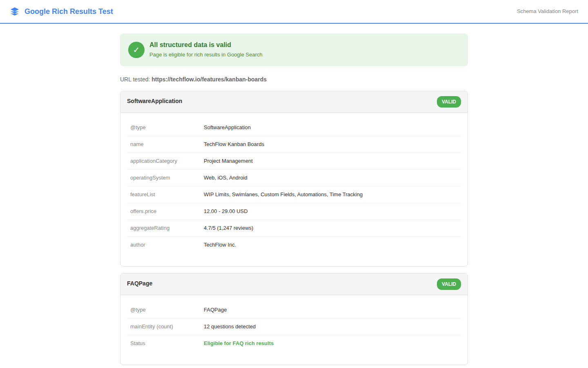Screen dimensions: 588x368
Task: Click the green checkmark success icon
Action: pyautogui.click(x=136, y=50)
